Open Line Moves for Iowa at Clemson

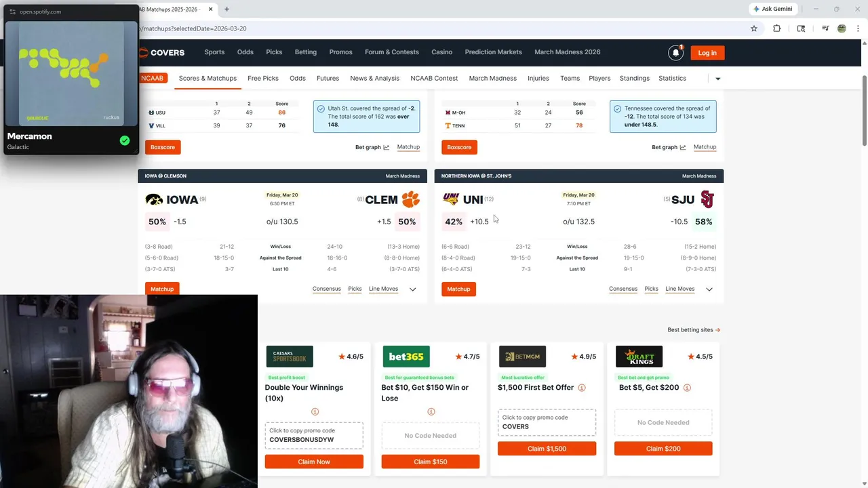(x=383, y=289)
